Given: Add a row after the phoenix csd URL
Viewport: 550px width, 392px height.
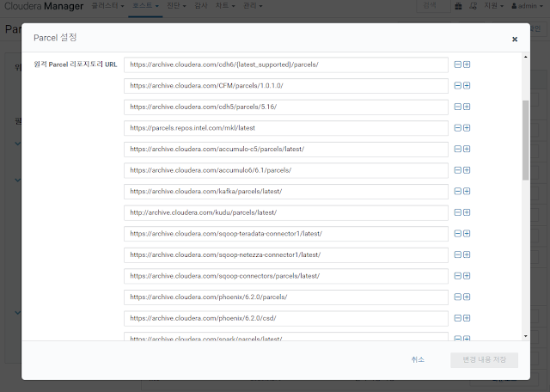Looking at the screenshot, I should pos(467,318).
